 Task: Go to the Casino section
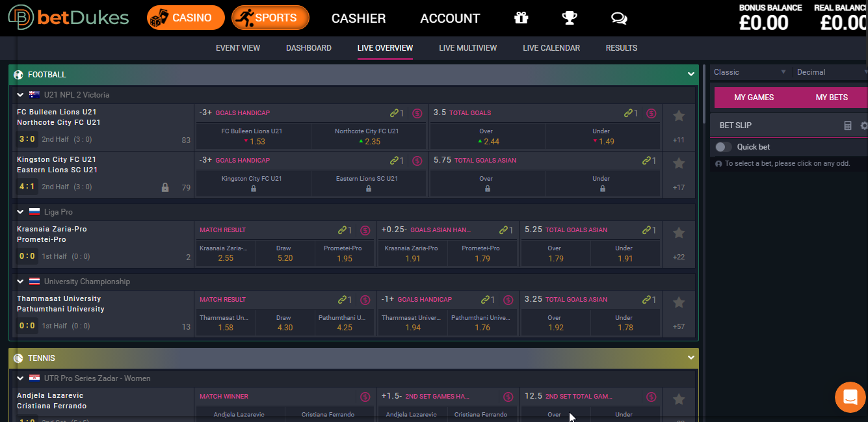[x=185, y=18]
